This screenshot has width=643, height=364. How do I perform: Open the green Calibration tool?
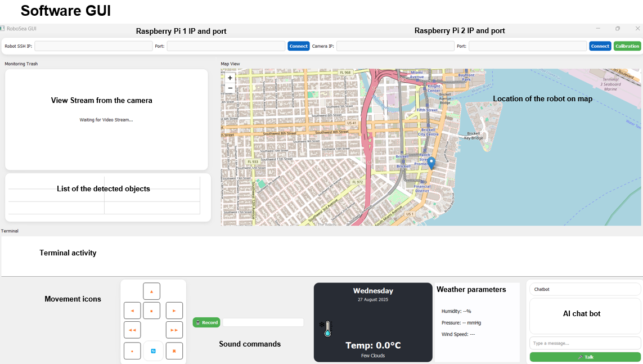click(x=627, y=46)
